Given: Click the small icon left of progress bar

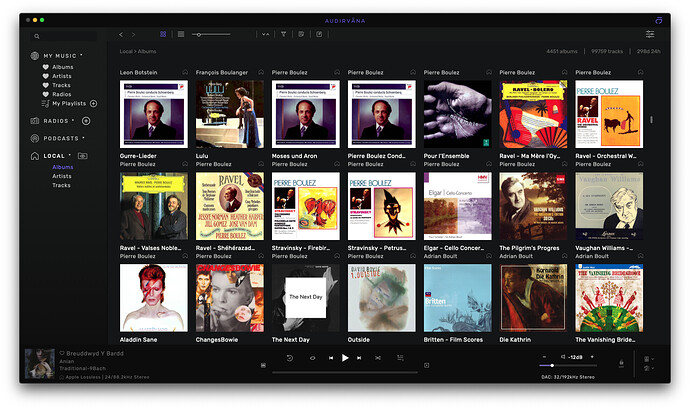Looking at the screenshot, I should pyautogui.click(x=263, y=365).
